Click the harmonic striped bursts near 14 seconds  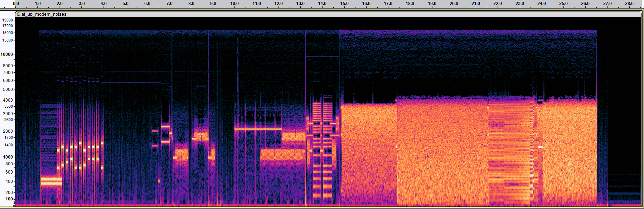322,150
